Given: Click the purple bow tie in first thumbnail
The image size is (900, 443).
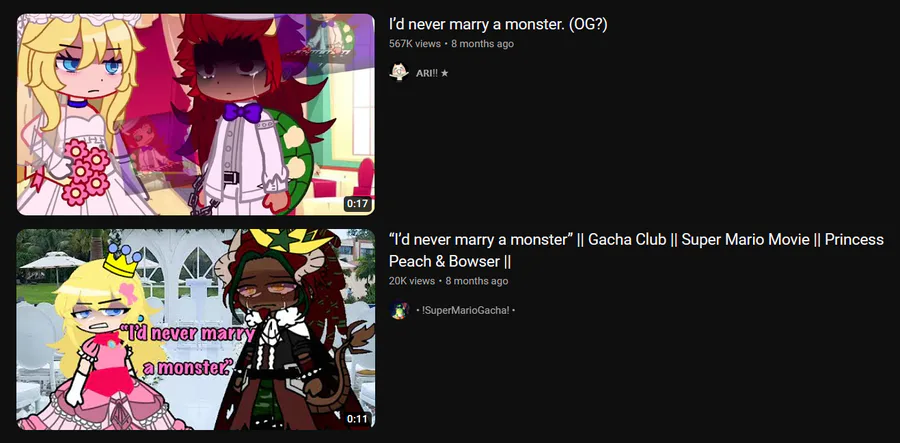Looking at the screenshot, I should point(242,111).
